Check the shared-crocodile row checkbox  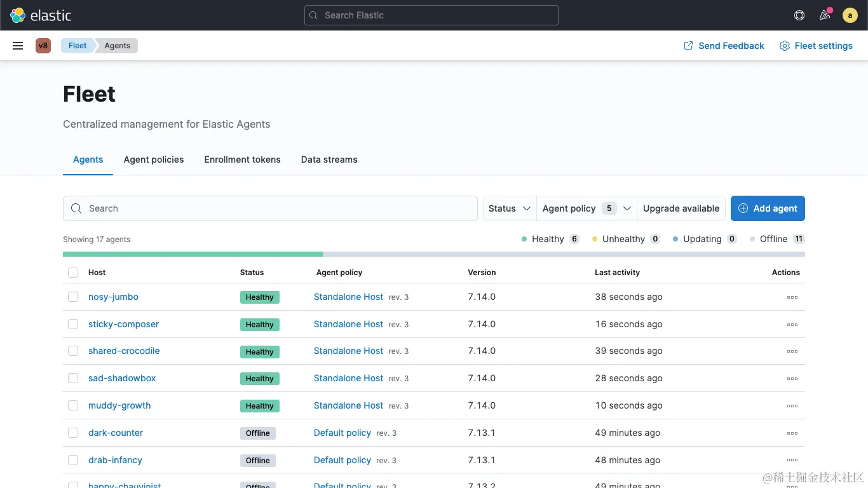(x=73, y=351)
